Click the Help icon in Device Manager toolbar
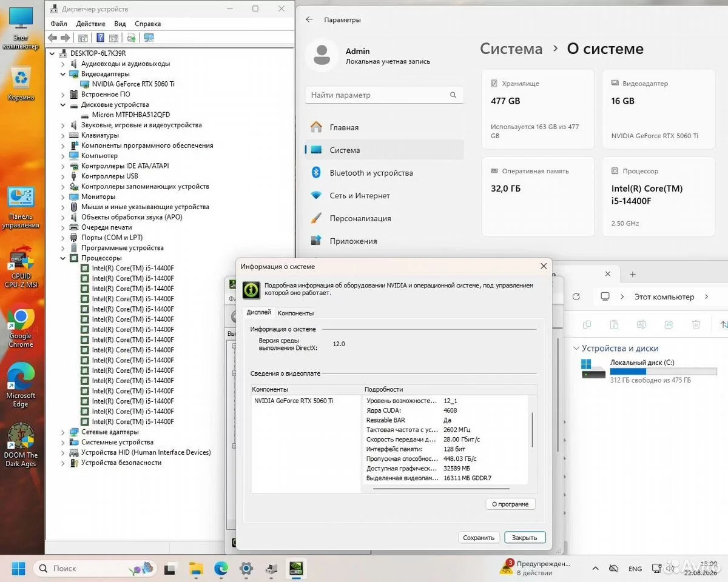Viewport: 728px width, 582px height. tap(101, 38)
